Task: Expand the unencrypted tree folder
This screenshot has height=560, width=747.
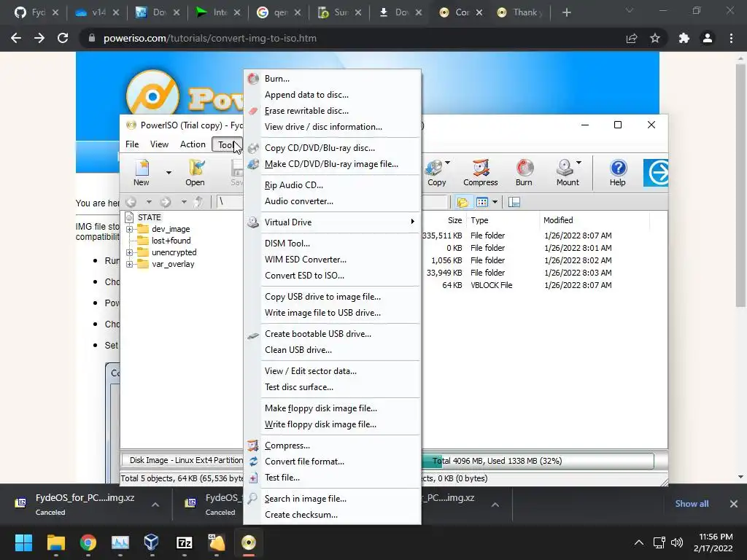Action: [x=129, y=252]
